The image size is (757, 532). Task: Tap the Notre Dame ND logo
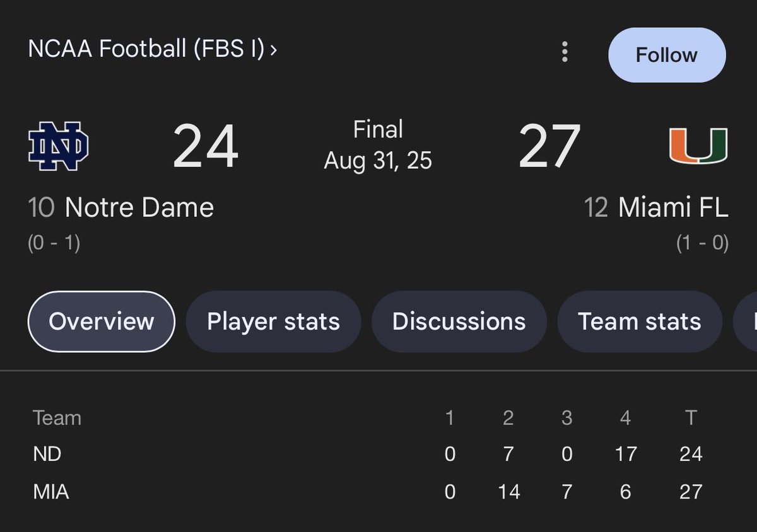(59, 147)
